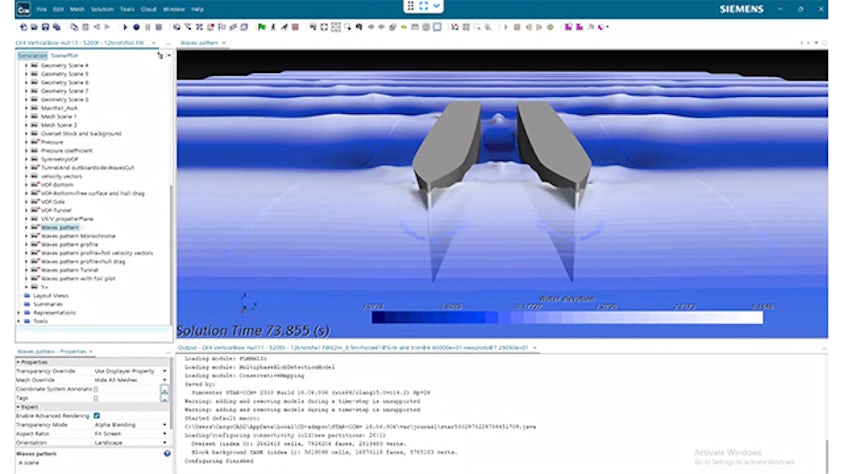843x474 pixels.
Task: Select Waves pattern Monochrome scene
Action: (x=78, y=236)
